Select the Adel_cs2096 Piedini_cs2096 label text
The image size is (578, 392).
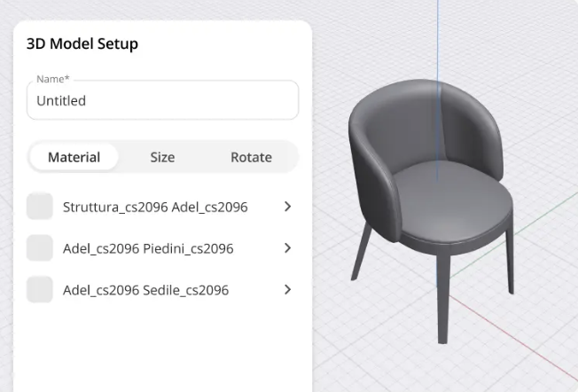click(148, 248)
